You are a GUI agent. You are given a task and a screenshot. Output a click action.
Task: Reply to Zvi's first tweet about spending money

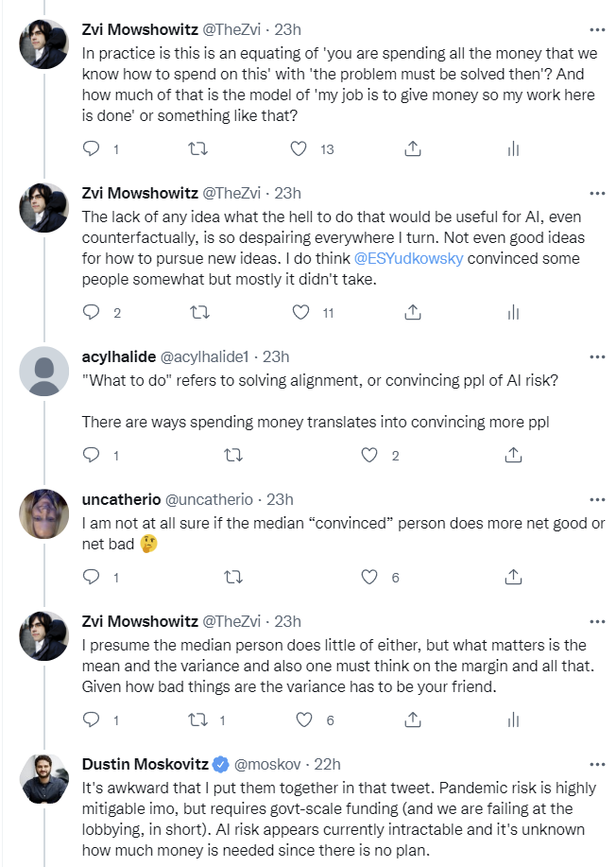[92, 148]
